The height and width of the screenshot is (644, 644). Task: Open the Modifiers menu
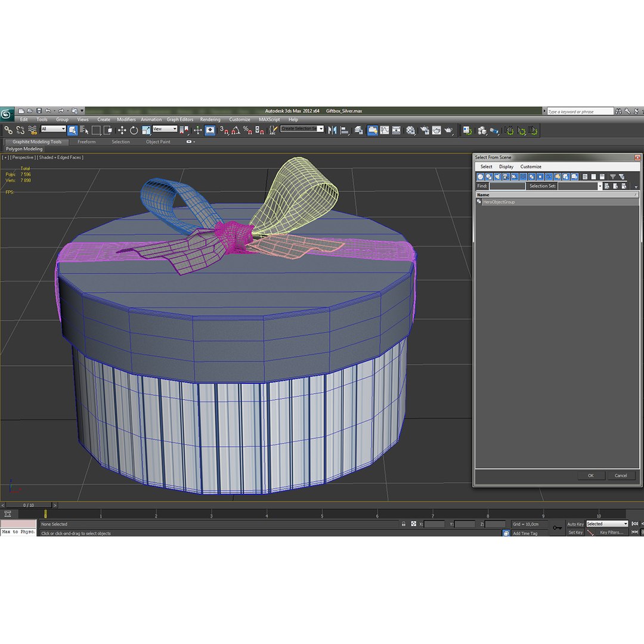[126, 119]
